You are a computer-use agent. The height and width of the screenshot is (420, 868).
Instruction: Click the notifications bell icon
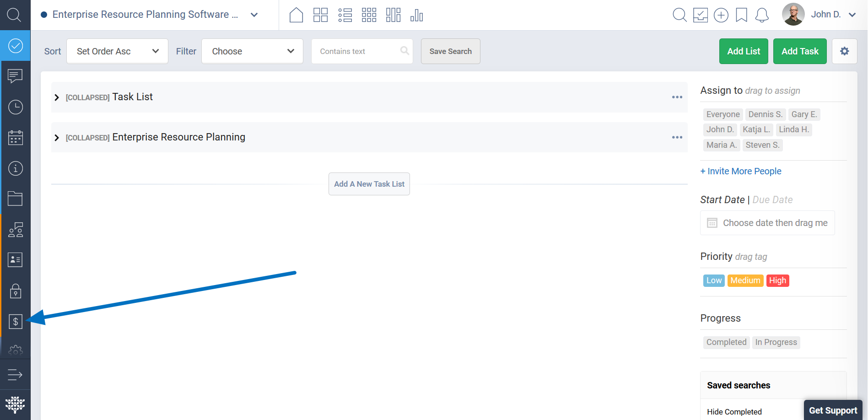[x=762, y=15]
